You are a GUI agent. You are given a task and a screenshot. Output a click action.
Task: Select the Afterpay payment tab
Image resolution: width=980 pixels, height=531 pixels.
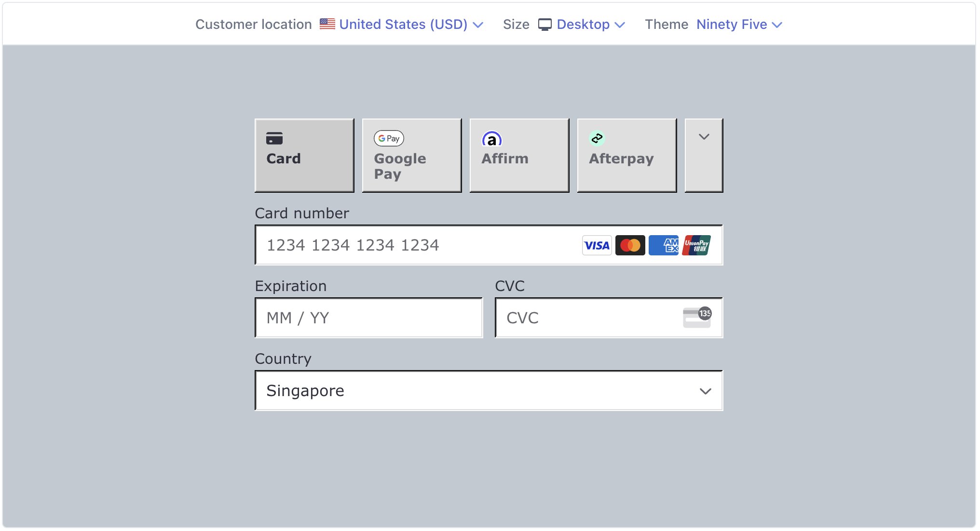tap(627, 155)
